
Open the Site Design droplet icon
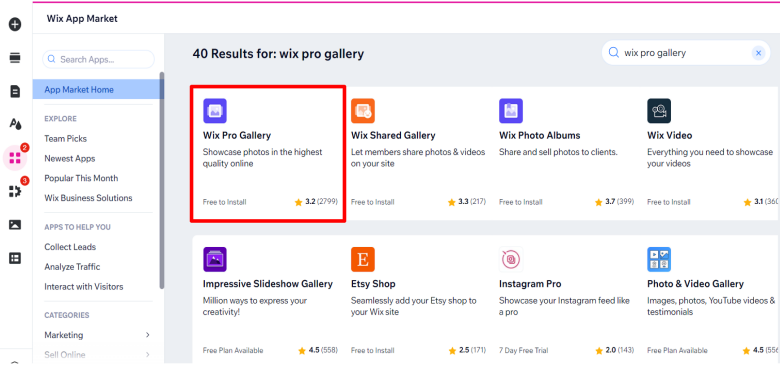[x=15, y=124]
